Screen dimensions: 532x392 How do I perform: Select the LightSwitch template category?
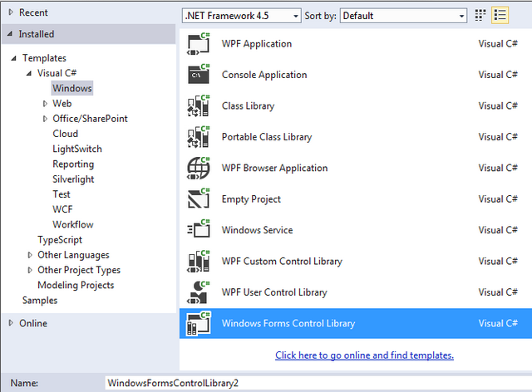pos(77,149)
